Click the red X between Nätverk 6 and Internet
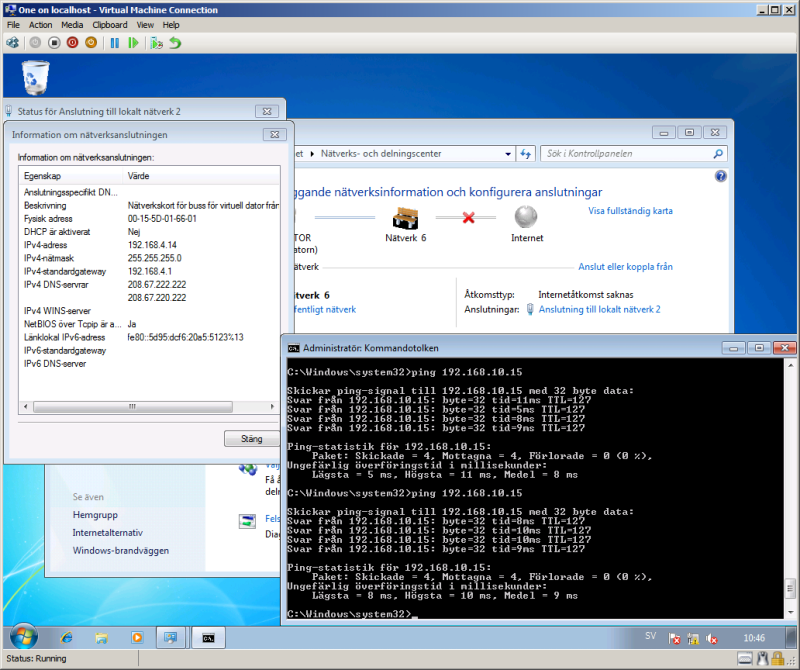 point(468,218)
